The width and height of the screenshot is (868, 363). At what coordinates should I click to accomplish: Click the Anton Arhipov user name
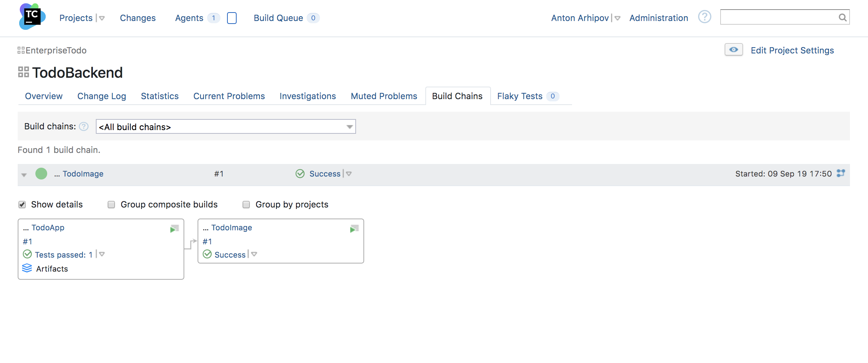[x=580, y=18]
